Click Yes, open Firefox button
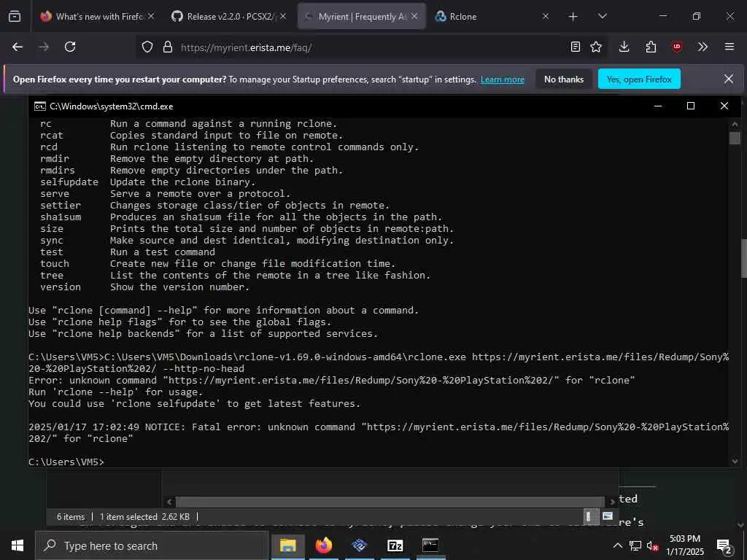This screenshot has width=747, height=560. pyautogui.click(x=639, y=79)
